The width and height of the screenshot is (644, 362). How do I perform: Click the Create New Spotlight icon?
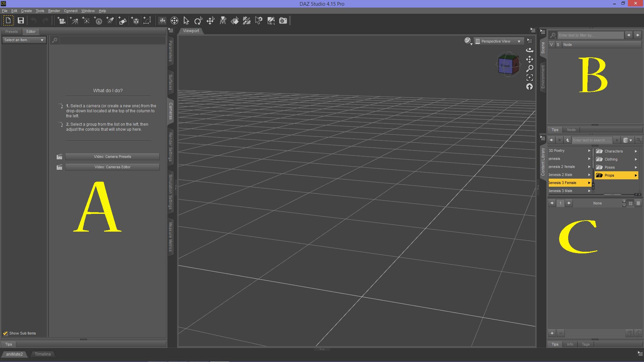110,21
